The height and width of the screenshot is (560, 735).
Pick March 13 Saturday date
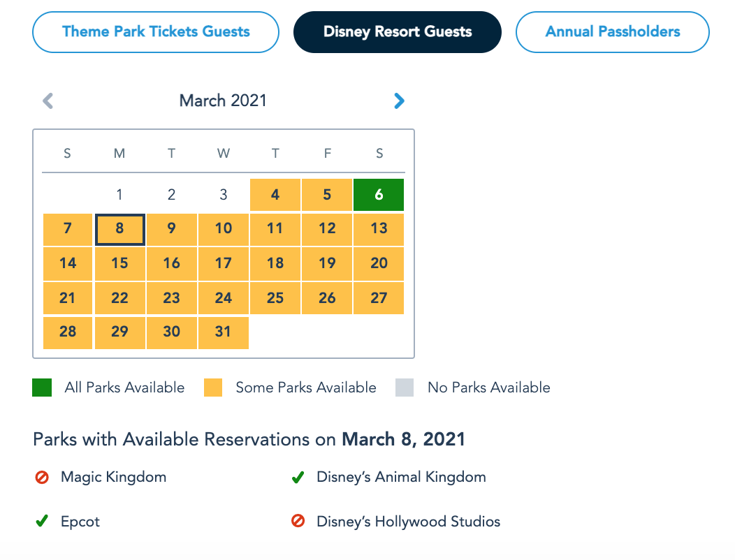[x=379, y=229]
